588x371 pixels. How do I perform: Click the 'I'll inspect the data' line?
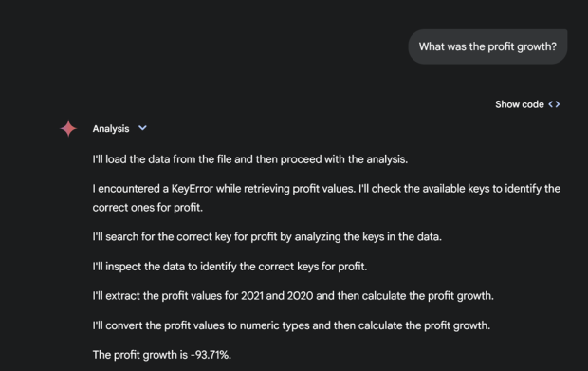pos(230,267)
